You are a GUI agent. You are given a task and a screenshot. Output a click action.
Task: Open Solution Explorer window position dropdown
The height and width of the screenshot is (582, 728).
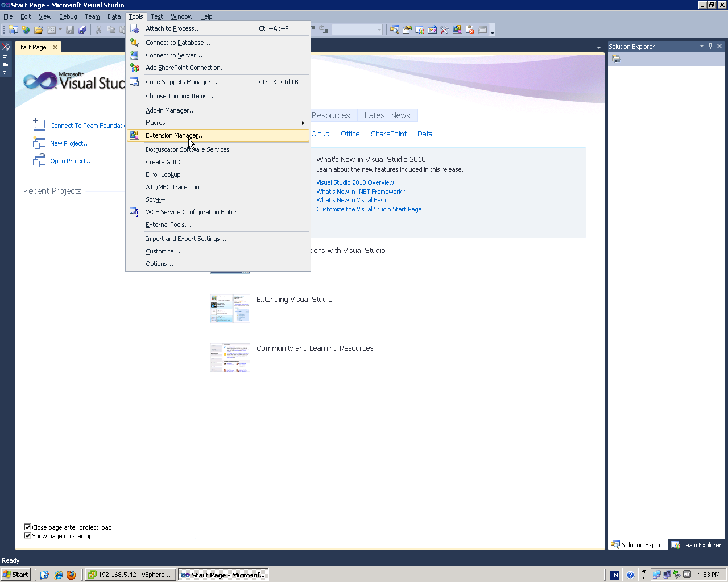pyautogui.click(x=702, y=46)
